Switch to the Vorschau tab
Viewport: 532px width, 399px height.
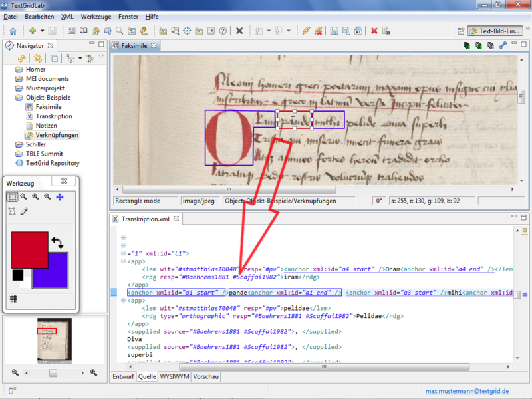(205, 376)
